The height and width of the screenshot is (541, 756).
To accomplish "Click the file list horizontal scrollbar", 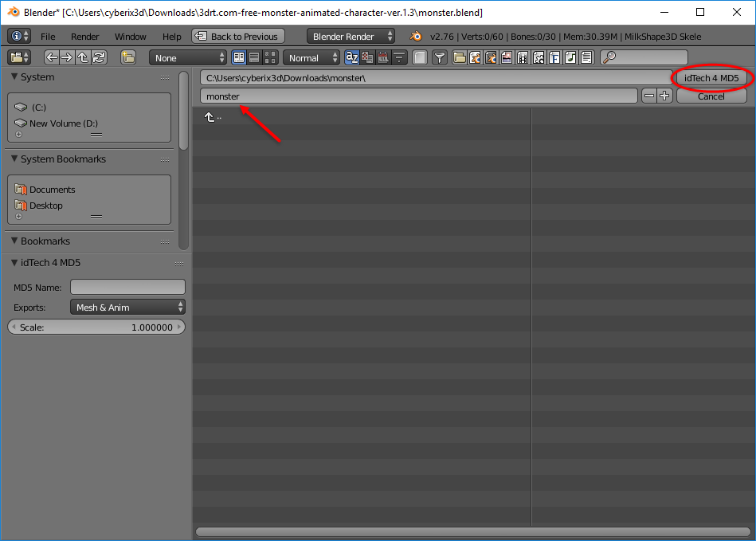I will pos(473,532).
